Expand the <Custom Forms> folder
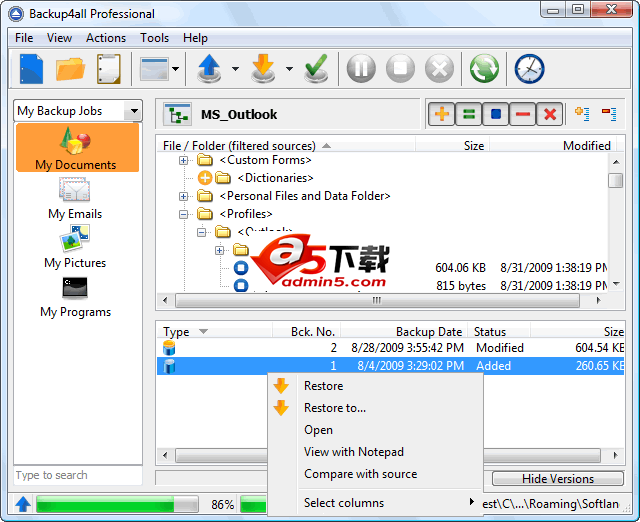The height and width of the screenshot is (522, 640). pyautogui.click(x=183, y=160)
